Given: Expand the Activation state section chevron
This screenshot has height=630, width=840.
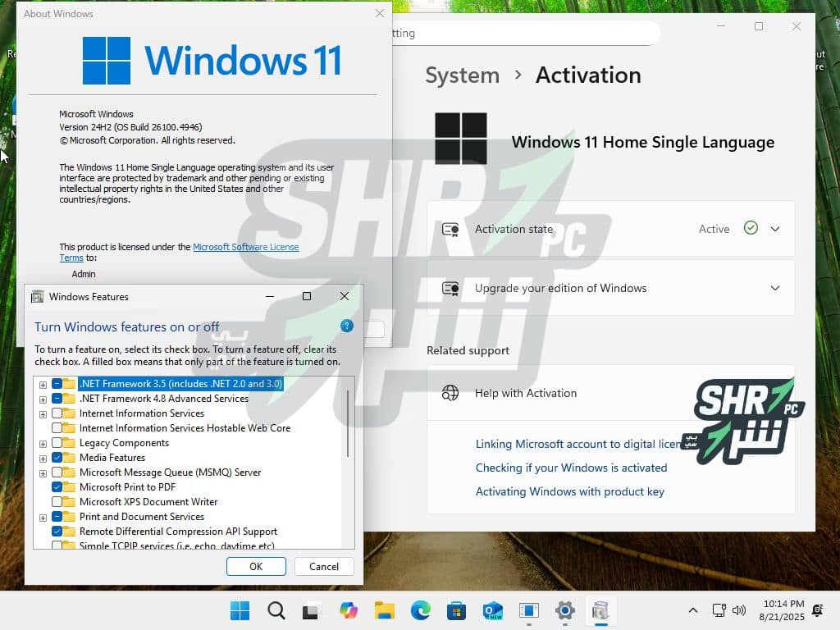Looking at the screenshot, I should coord(774,229).
